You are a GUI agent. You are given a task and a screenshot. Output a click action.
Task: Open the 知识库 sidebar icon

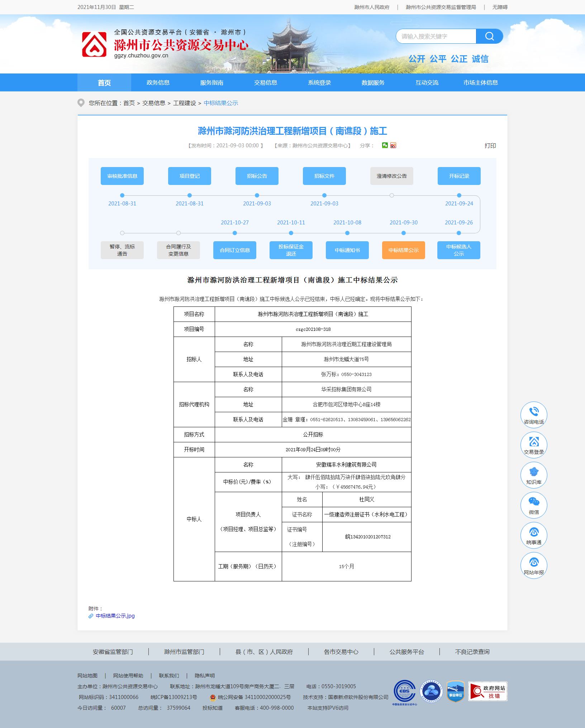coord(534,475)
